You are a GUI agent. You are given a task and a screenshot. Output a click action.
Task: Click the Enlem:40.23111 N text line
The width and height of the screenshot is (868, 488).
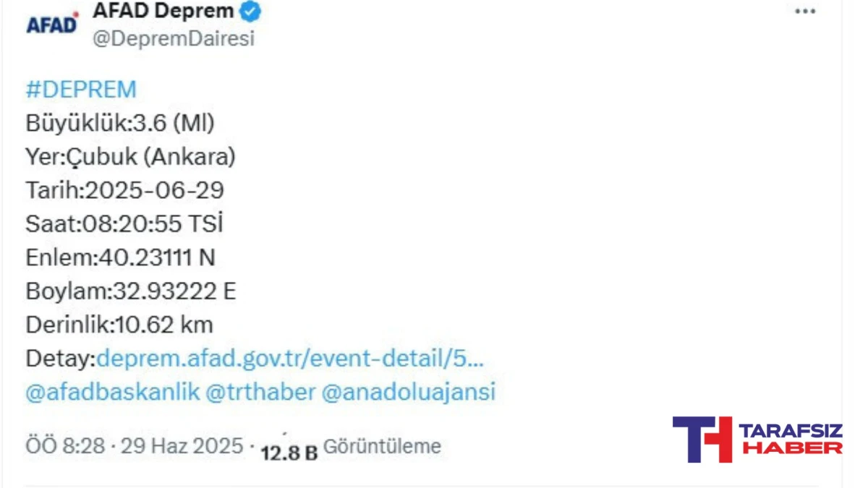point(120,257)
